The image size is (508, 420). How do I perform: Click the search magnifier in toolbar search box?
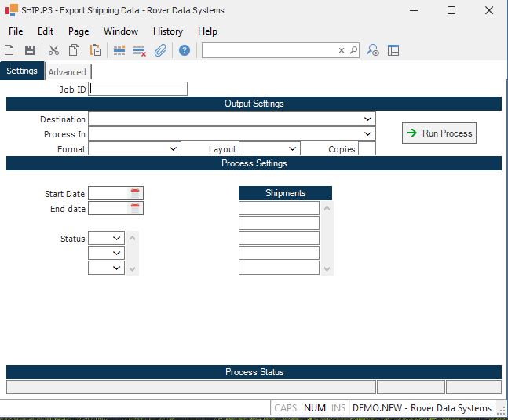click(x=353, y=50)
